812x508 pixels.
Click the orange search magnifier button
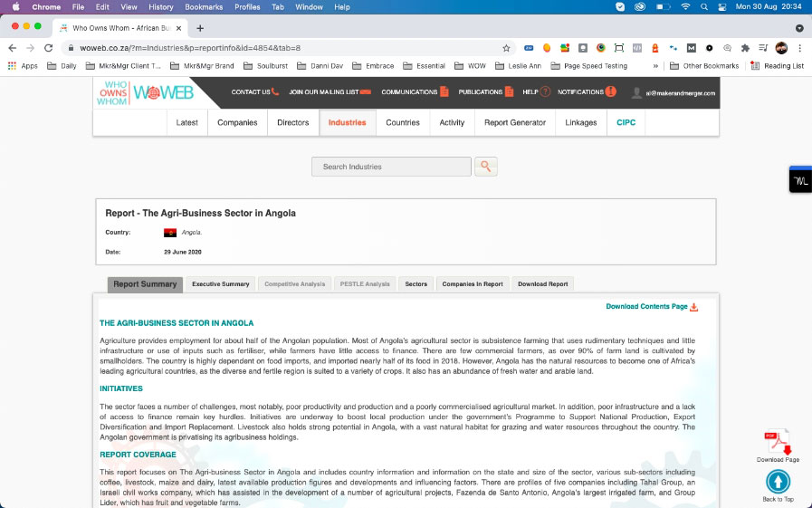pos(486,167)
